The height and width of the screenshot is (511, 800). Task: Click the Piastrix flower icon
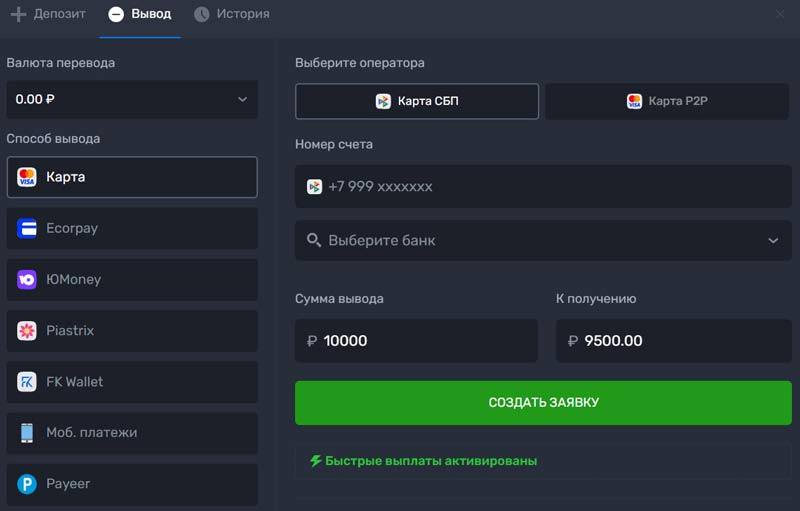click(x=27, y=331)
